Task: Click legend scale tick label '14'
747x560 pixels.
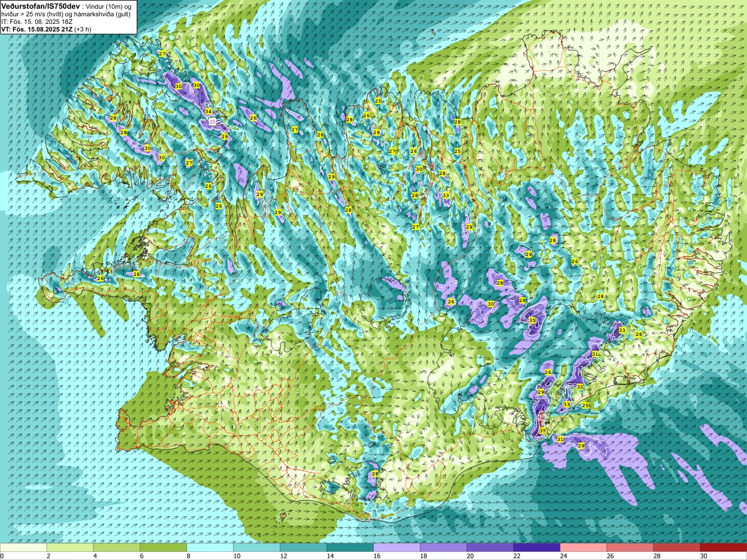Action: click(x=330, y=556)
